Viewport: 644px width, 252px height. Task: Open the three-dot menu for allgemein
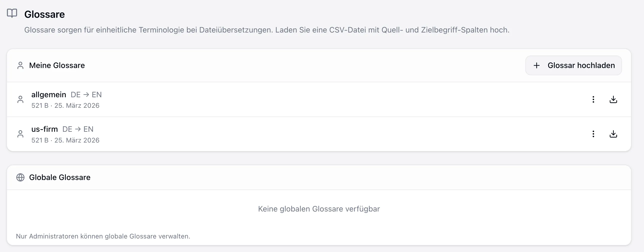click(x=593, y=99)
